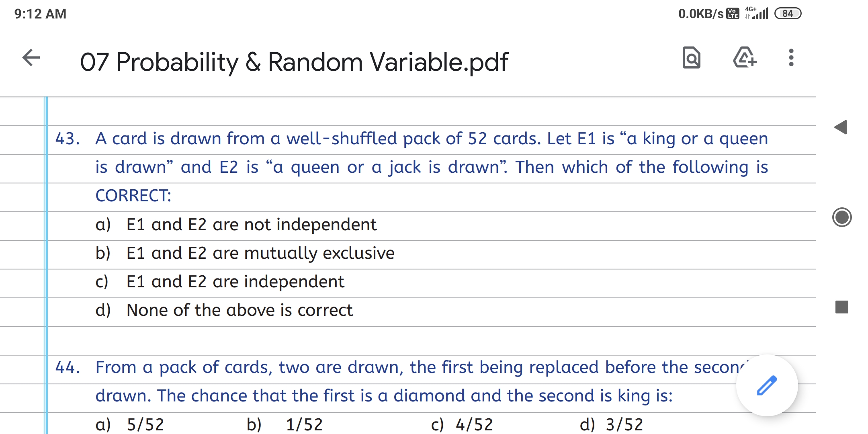Tap the back arrow to exit PDF
Viewport: 868px width, 434px height.
(31, 58)
